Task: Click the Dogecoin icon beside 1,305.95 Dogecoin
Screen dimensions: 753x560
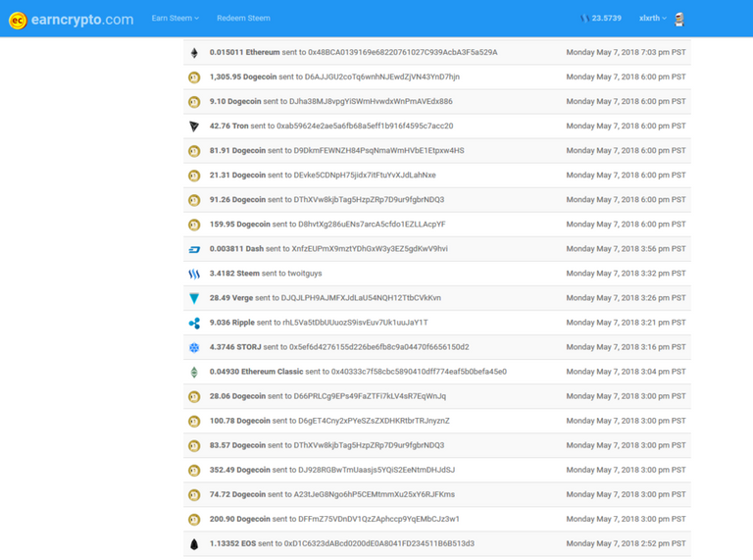Action: click(x=194, y=76)
